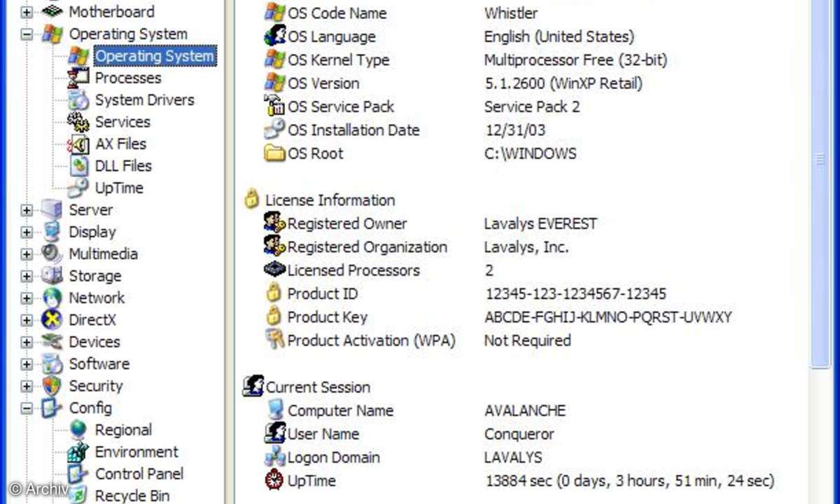Screen dimensions: 840x504
Task: Click the Processes icon in the tree
Action: pos(78,78)
